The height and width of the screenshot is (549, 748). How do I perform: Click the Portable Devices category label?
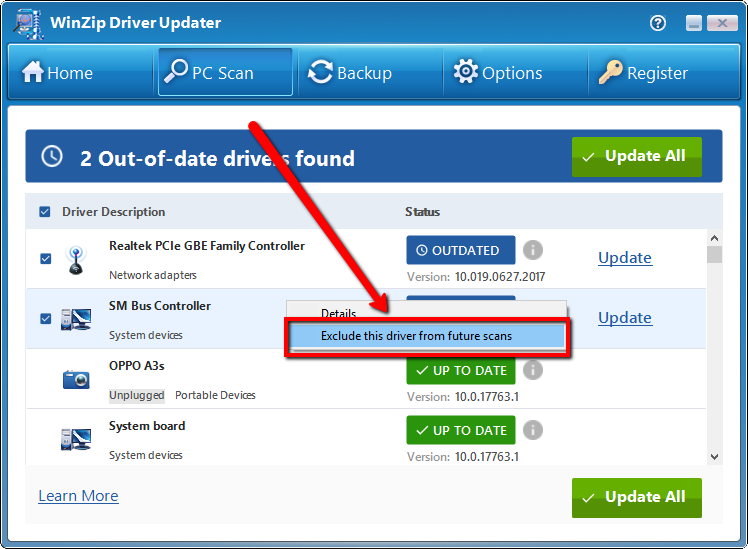tap(215, 395)
